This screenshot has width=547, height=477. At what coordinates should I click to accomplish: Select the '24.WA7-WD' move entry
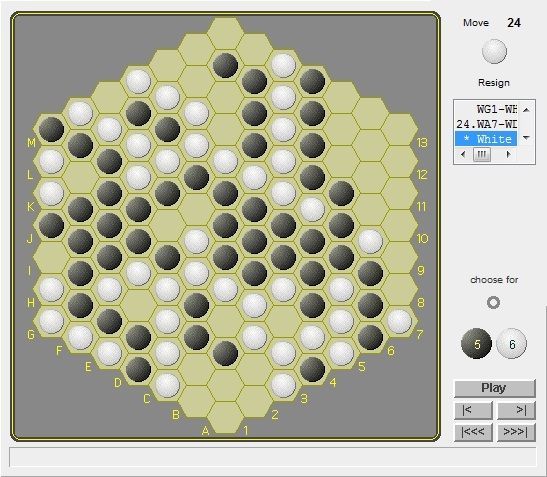(486, 124)
